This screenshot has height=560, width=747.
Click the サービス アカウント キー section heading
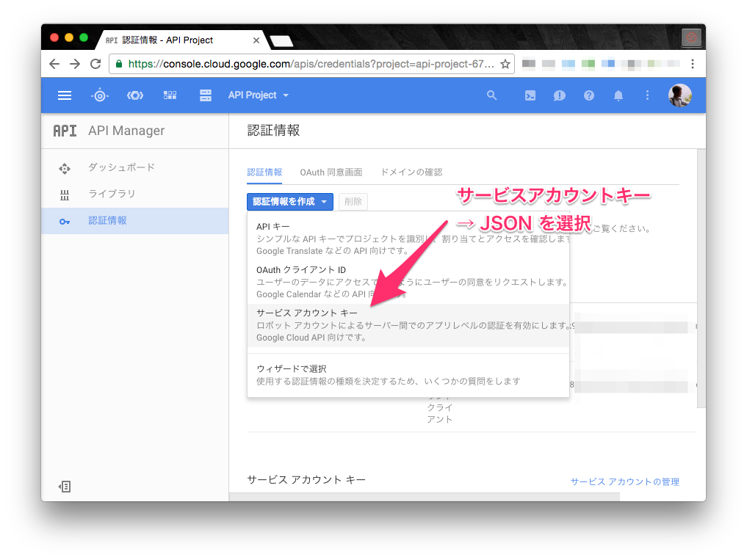306,479
